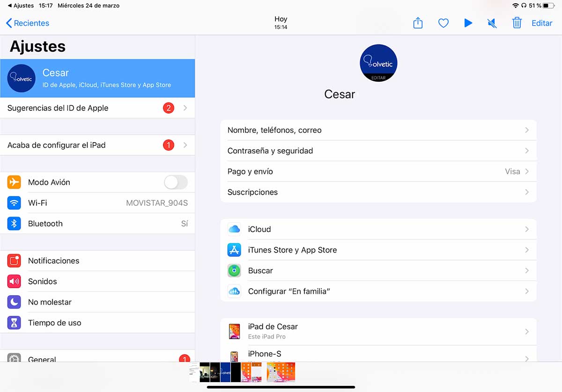Viewport: 562px width, 392px height.
Task: Mark photo as favorite with heart icon
Action: (x=443, y=23)
